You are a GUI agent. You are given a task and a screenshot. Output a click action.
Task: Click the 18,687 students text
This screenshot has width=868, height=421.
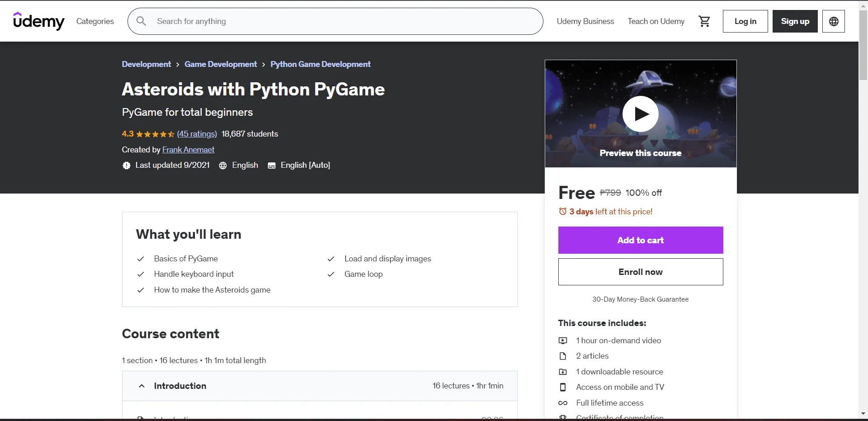(x=250, y=134)
